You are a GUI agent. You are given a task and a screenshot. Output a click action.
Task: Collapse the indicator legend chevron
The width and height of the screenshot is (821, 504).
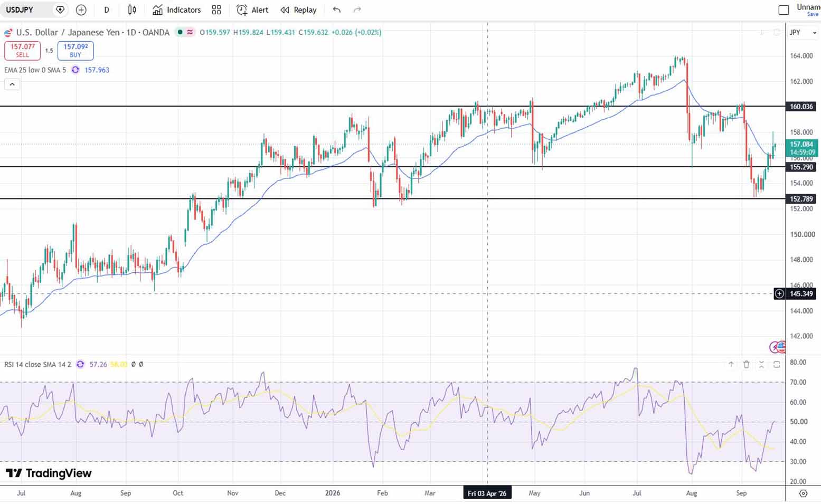[12, 84]
